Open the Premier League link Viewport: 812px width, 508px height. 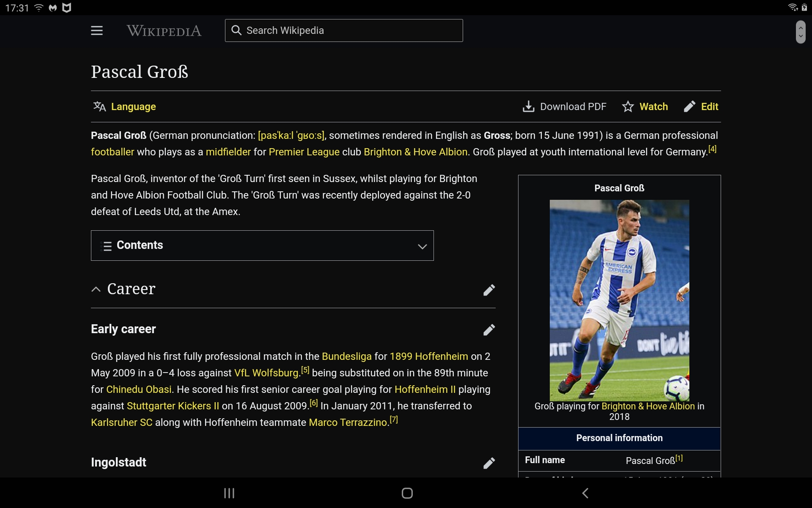(x=304, y=152)
